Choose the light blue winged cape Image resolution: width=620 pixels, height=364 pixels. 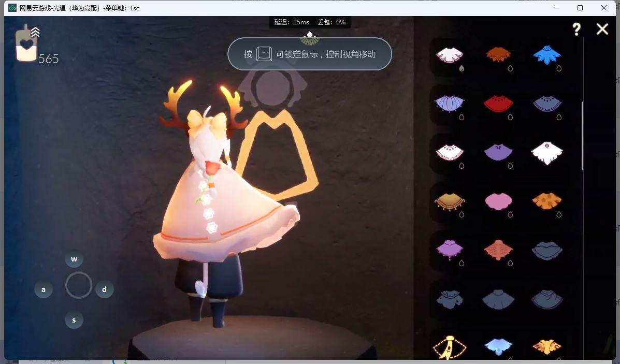498,346
